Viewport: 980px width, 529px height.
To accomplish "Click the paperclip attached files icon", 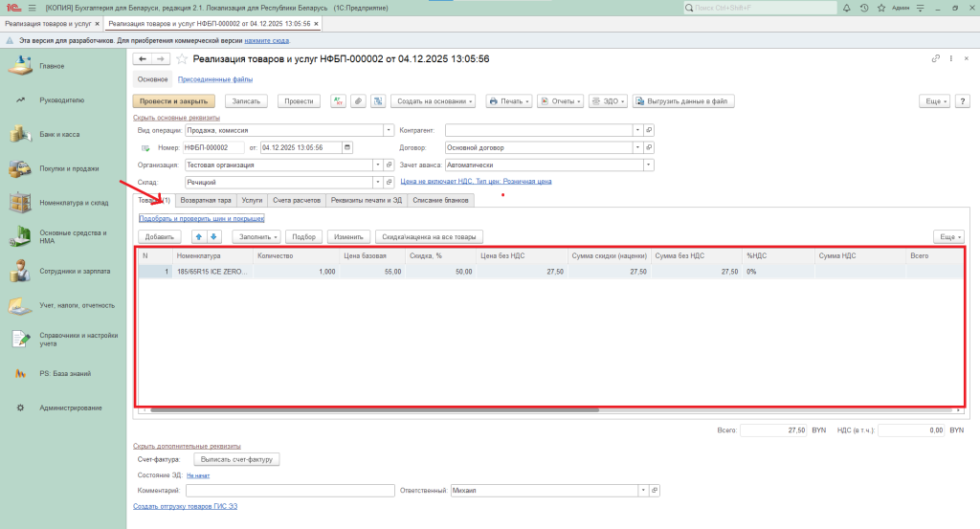I will [x=358, y=100].
